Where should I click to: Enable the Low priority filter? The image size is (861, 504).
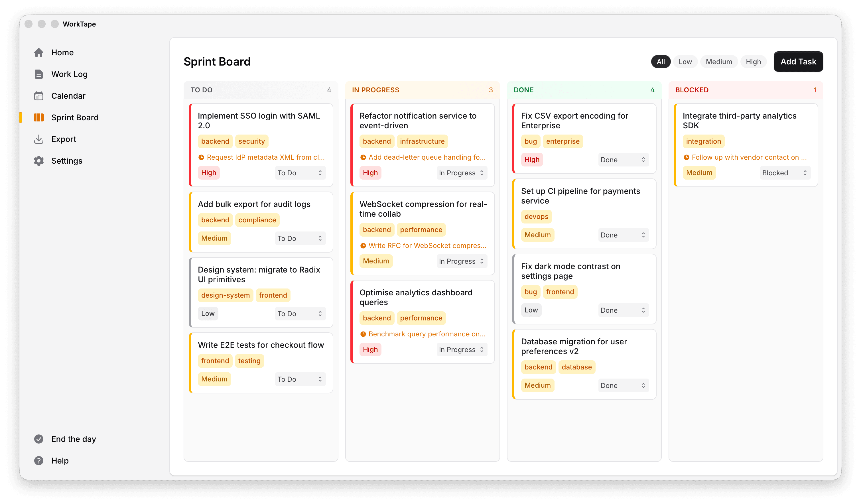(685, 62)
